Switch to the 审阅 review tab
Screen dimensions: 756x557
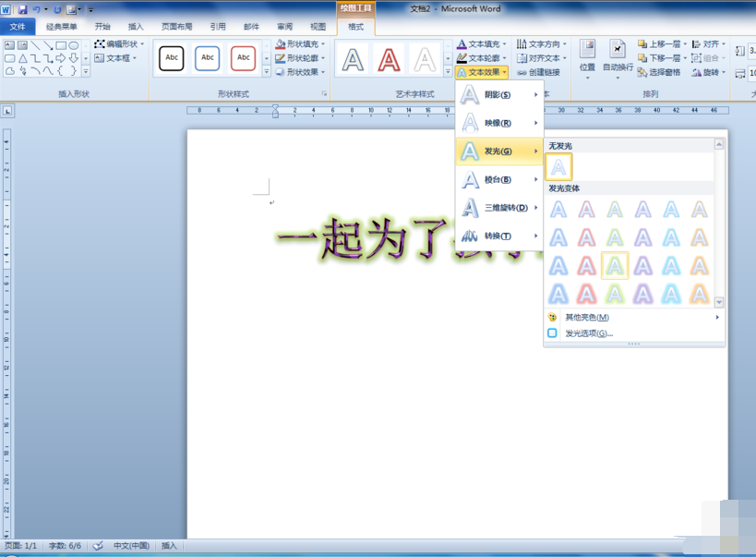point(284,27)
